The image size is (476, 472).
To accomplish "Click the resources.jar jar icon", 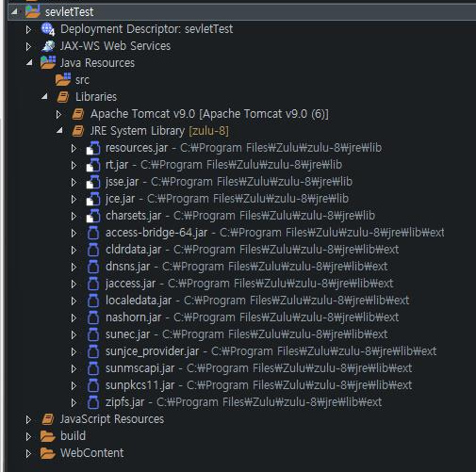I will 93,148.
